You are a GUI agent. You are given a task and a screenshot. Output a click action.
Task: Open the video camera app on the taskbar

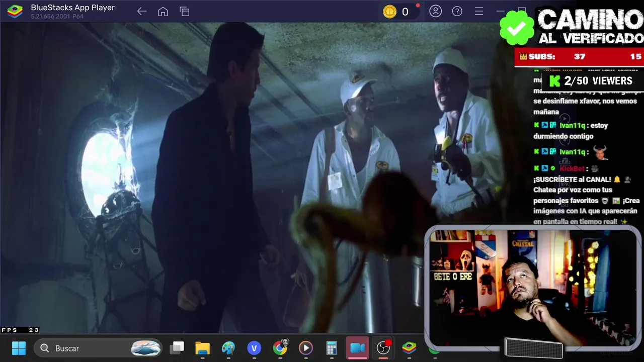(x=357, y=348)
